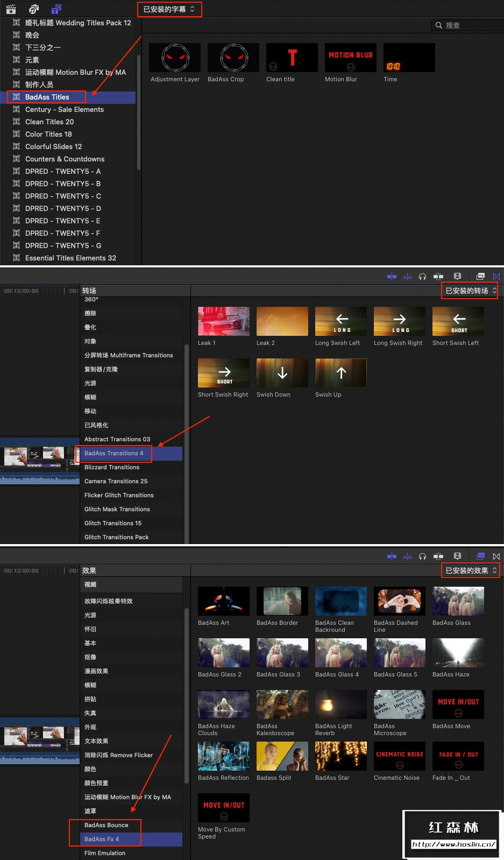Click the Clean title thumbnail
This screenshot has height=860, width=504.
pyautogui.click(x=292, y=58)
